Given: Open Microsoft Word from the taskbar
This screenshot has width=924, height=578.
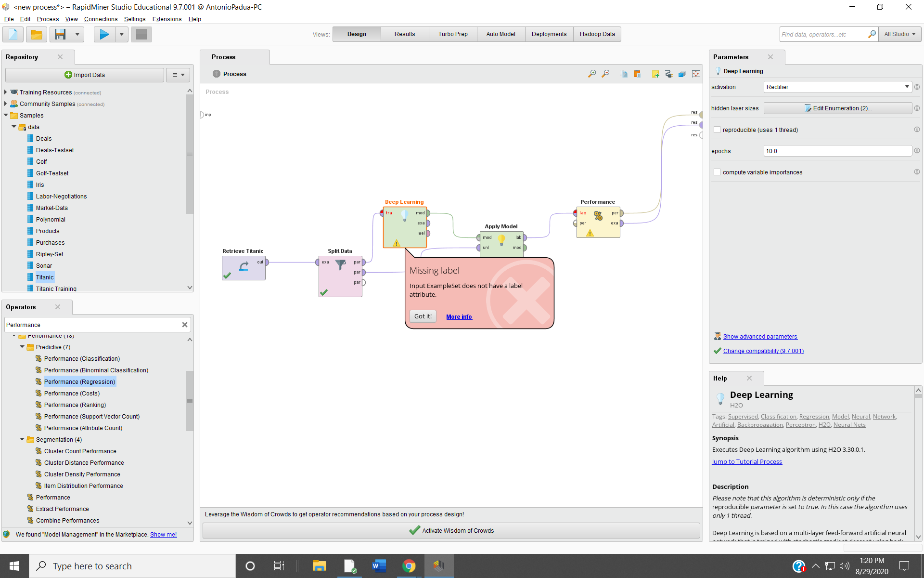Looking at the screenshot, I should [x=379, y=566].
